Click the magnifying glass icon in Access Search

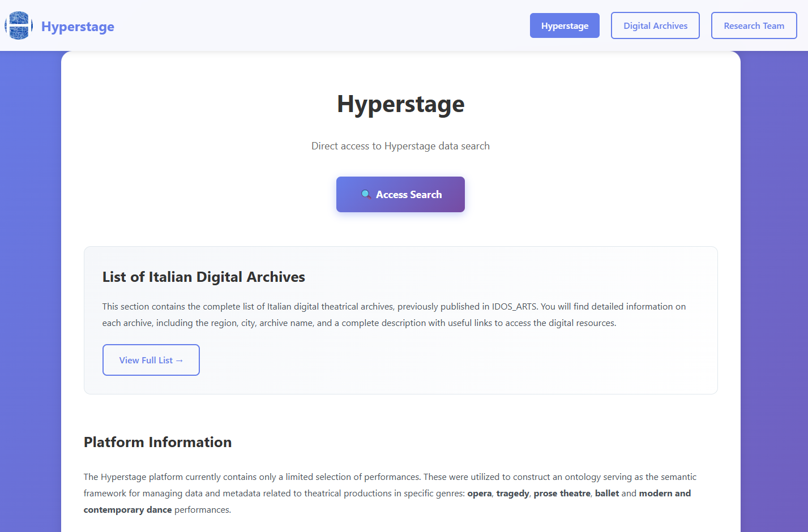coord(366,194)
